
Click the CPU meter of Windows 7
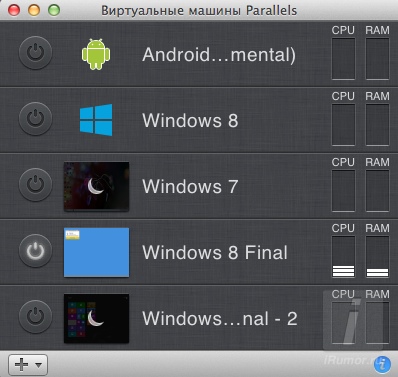(343, 191)
